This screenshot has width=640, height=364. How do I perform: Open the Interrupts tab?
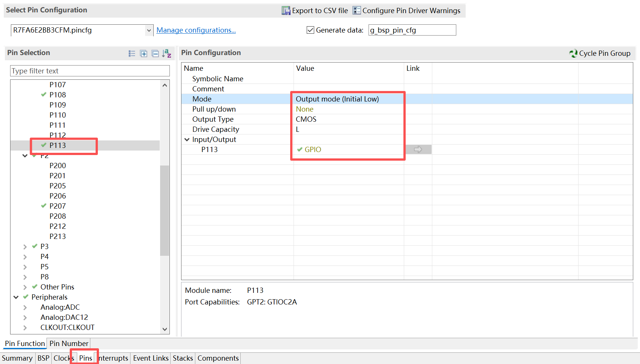pos(113,358)
